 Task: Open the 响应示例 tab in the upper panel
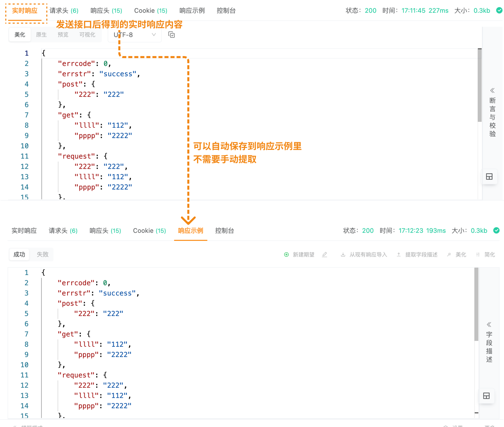(x=192, y=11)
